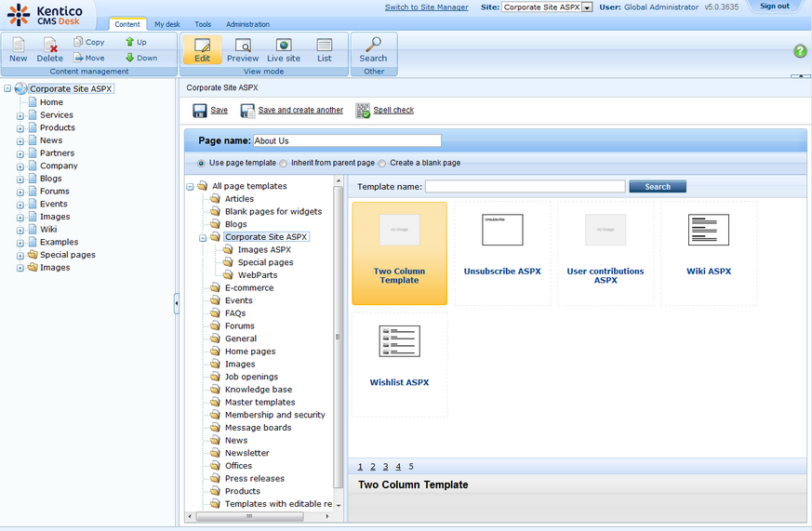The width and height of the screenshot is (812, 531).
Task: Go to the Administration tab
Action: tap(247, 24)
